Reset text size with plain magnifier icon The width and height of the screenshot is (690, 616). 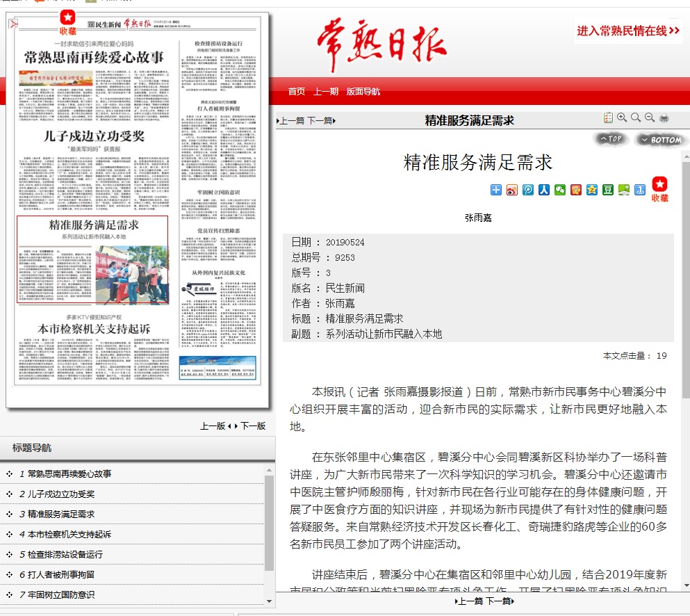[635, 117]
